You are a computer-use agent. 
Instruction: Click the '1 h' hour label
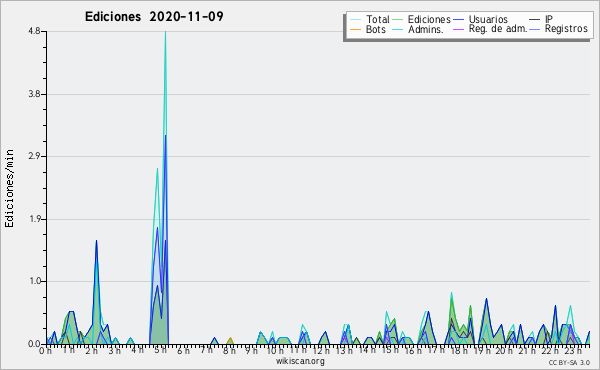[x=68, y=350]
